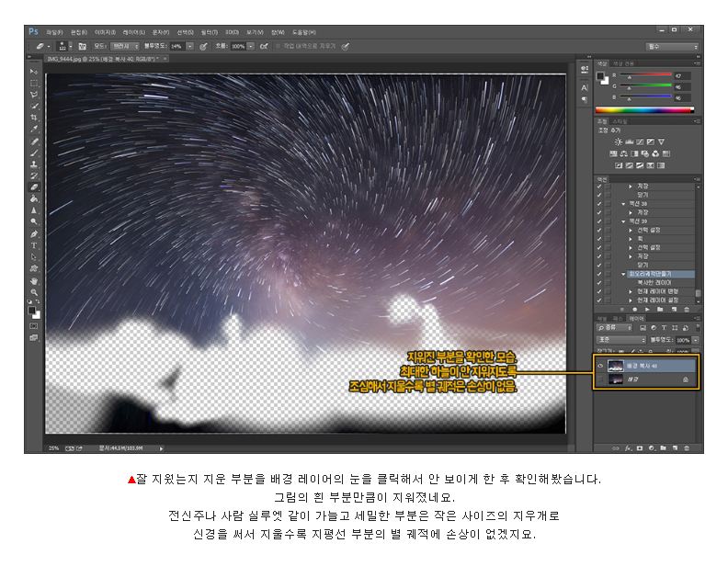Select the Eyedropper tool
728x566 pixels.
point(34,130)
